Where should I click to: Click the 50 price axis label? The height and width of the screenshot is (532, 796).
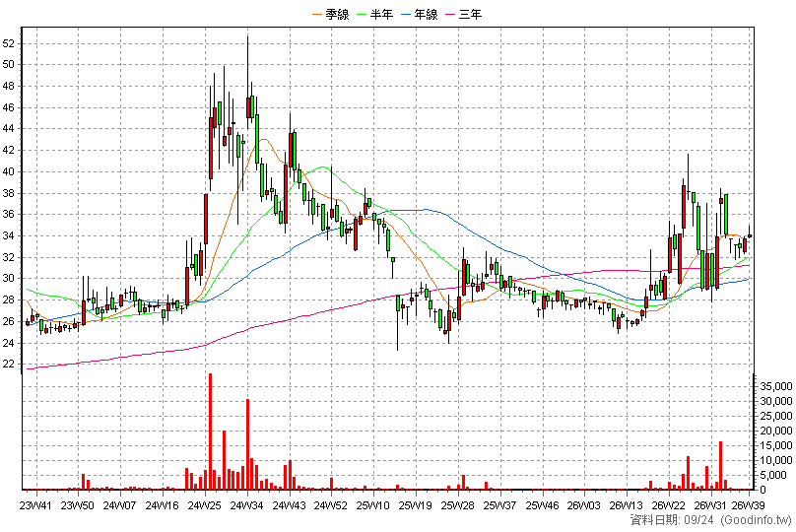8,64
